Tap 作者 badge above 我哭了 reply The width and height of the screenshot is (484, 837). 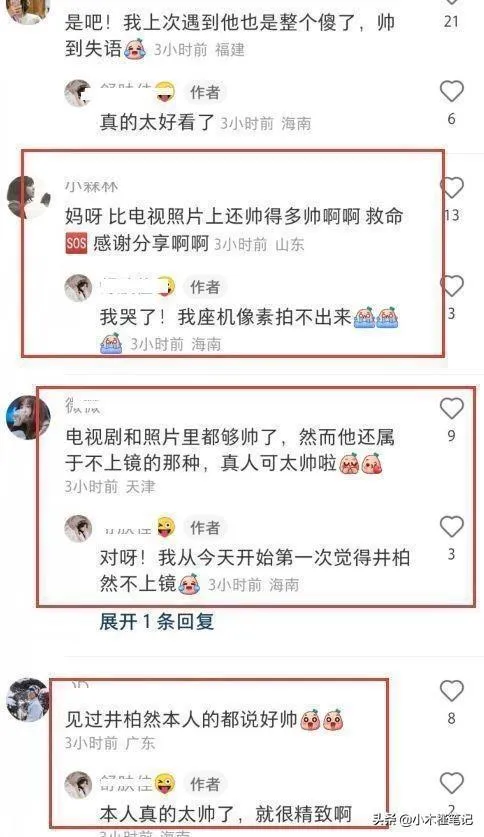(x=205, y=287)
